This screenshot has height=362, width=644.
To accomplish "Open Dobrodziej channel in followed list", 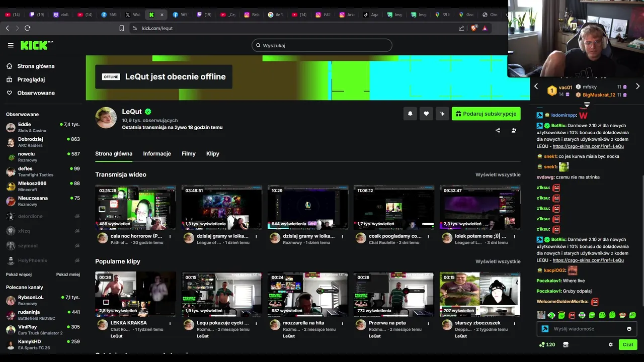I will tap(43, 142).
